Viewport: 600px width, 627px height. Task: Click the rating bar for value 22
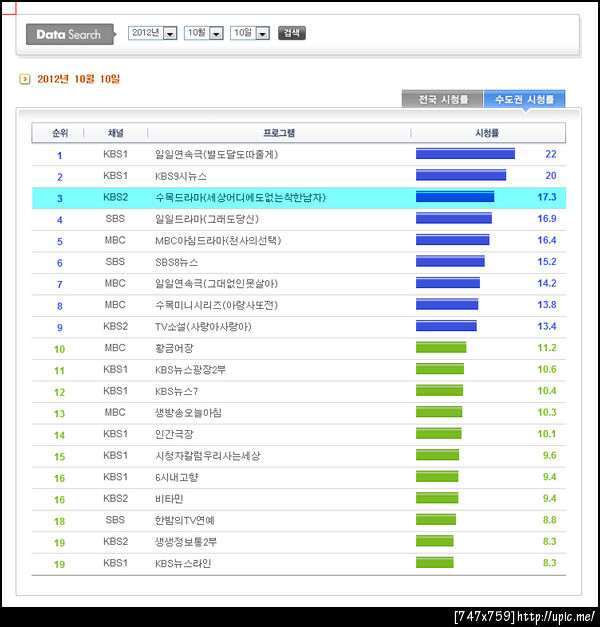[x=465, y=154]
